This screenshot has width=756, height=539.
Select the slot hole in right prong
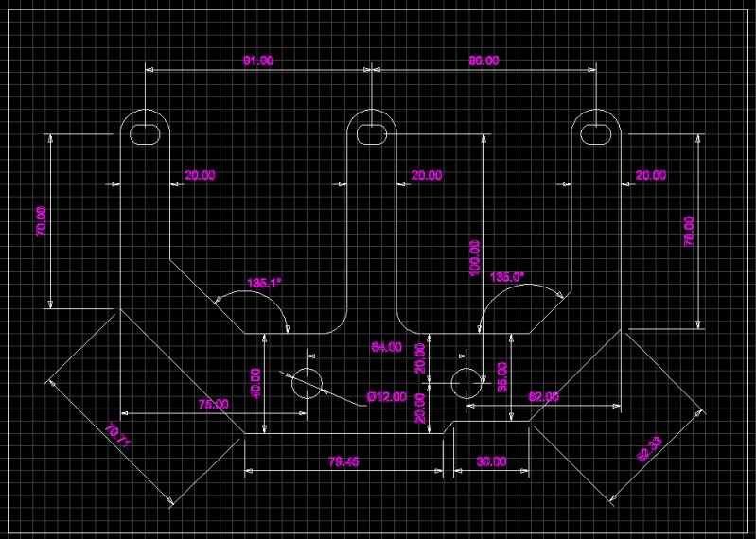tap(596, 134)
